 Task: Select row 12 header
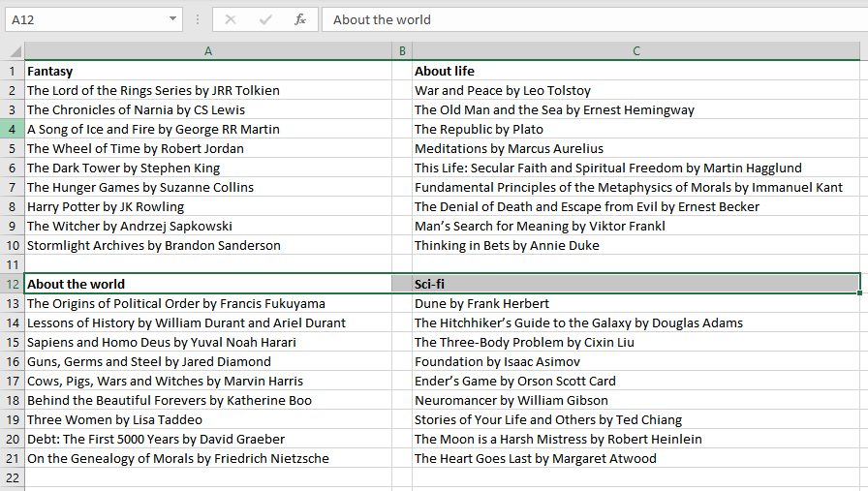tap(13, 284)
